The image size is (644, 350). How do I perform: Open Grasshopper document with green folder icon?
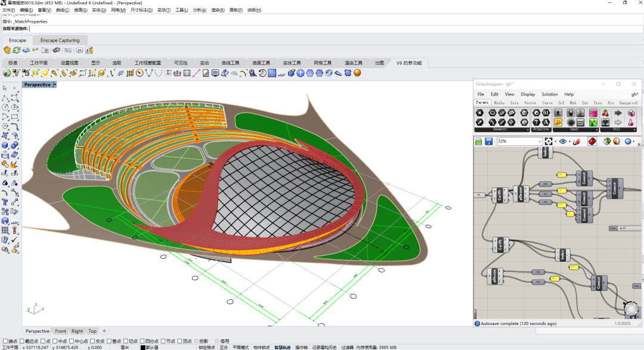pyautogui.click(x=478, y=141)
